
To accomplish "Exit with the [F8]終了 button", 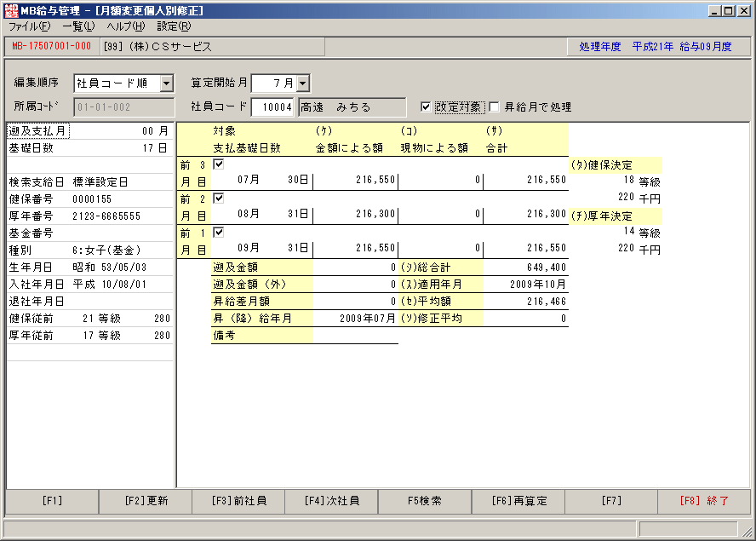I will point(704,501).
